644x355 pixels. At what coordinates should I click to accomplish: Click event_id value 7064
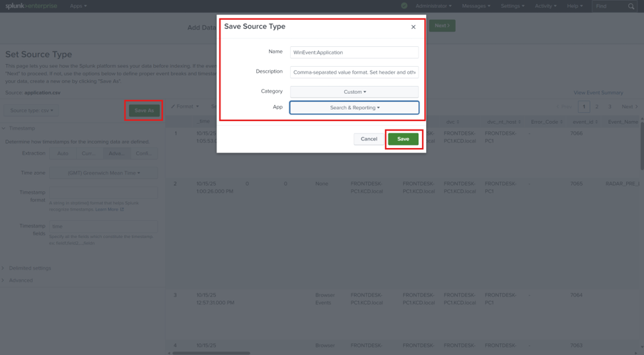pos(576,295)
